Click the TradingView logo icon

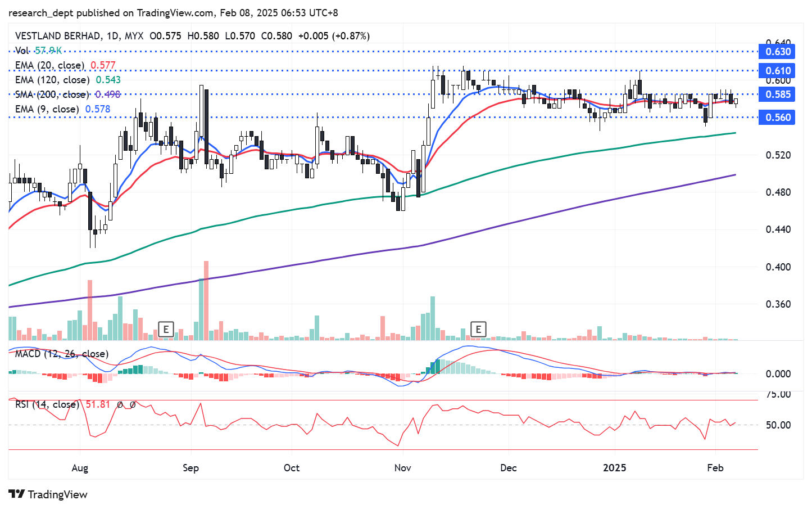coord(16,494)
